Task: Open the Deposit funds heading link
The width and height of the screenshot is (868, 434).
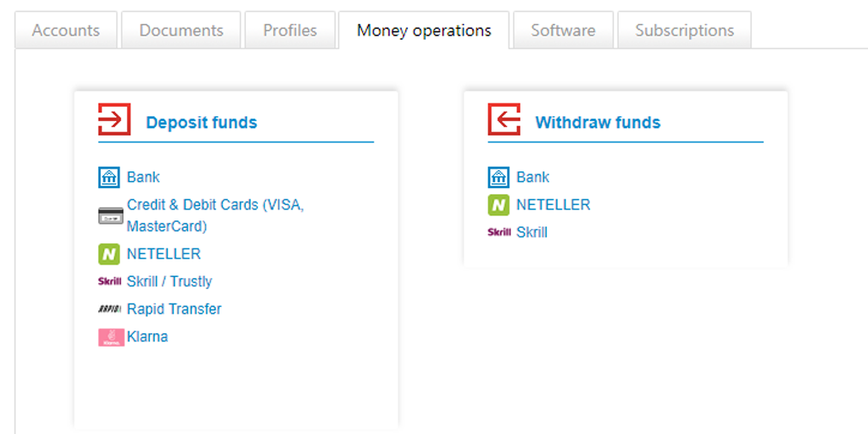Action: 202,122
